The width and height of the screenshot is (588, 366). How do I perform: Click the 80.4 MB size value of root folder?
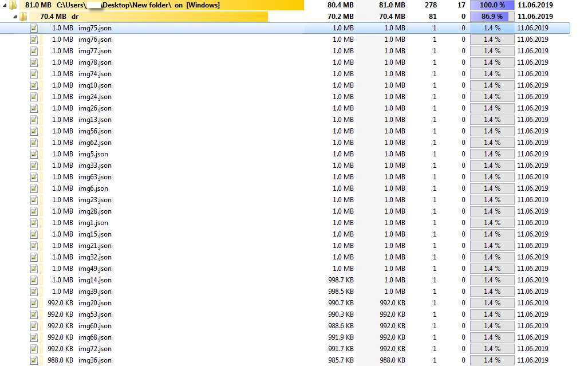click(341, 5)
